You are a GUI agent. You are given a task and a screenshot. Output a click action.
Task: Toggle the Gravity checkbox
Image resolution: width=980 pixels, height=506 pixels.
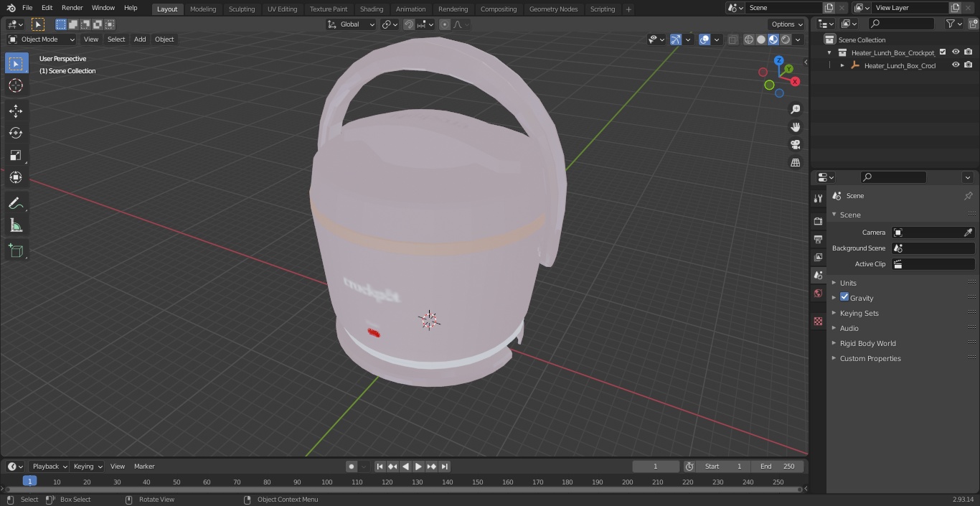click(844, 297)
